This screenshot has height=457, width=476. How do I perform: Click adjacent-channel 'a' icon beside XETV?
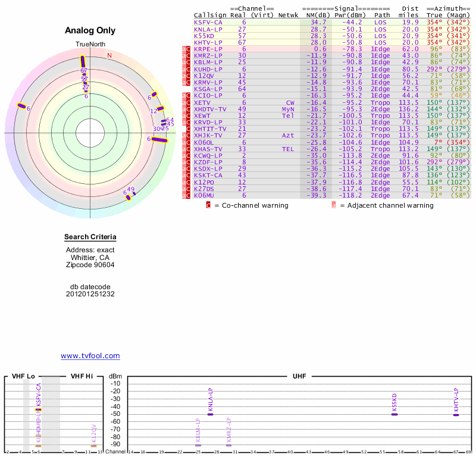pyautogui.click(x=184, y=102)
